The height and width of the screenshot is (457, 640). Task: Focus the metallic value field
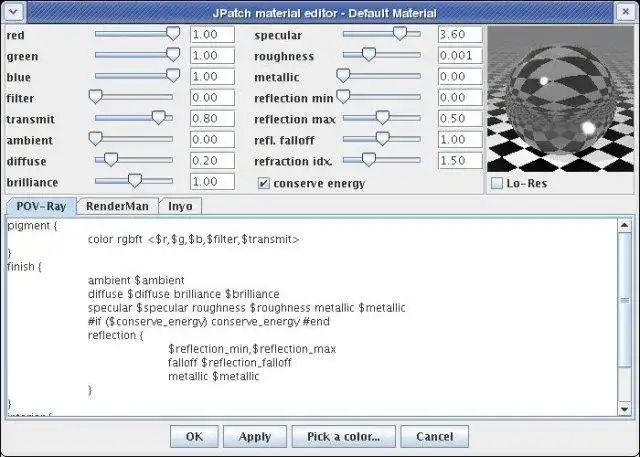click(460, 76)
